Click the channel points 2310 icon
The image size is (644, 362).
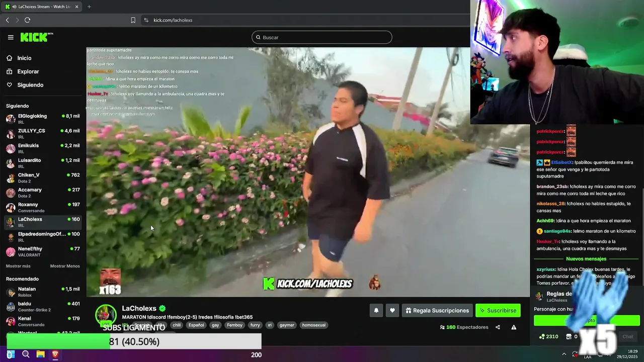542,336
